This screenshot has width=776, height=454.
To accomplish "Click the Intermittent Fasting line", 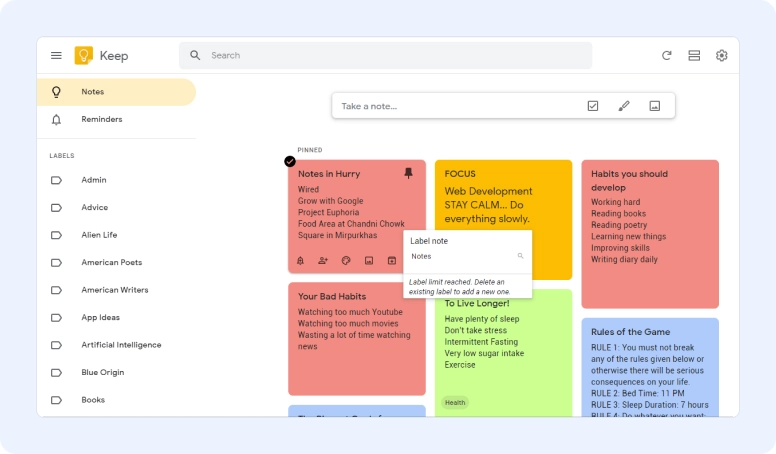I will click(481, 342).
